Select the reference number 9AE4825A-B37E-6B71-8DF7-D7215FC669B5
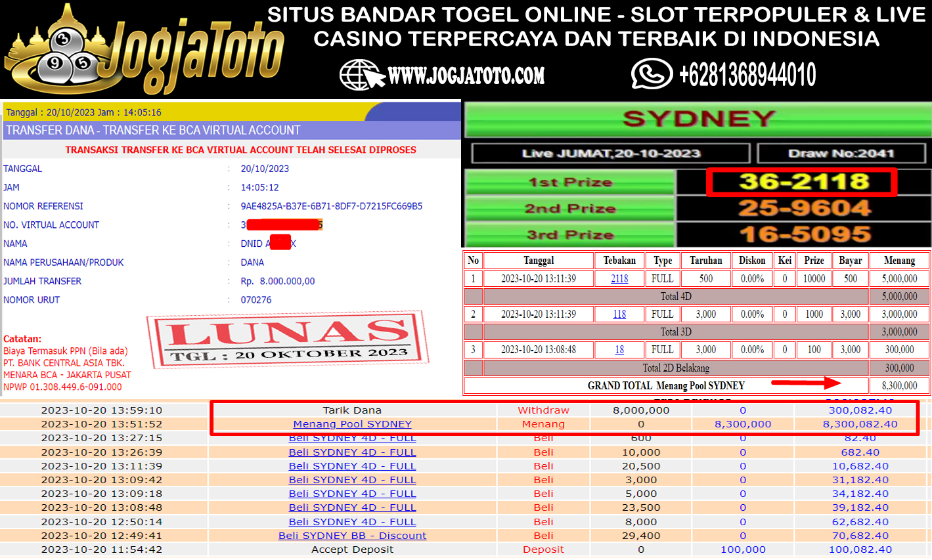The width and height of the screenshot is (932, 560). (332, 206)
